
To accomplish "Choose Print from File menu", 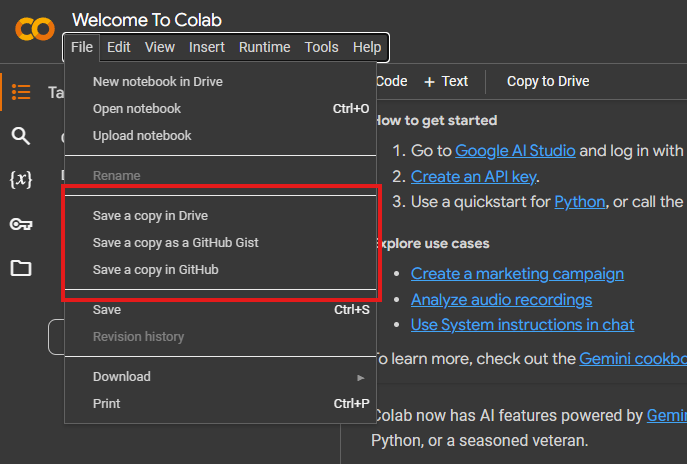I will pyautogui.click(x=220, y=404).
